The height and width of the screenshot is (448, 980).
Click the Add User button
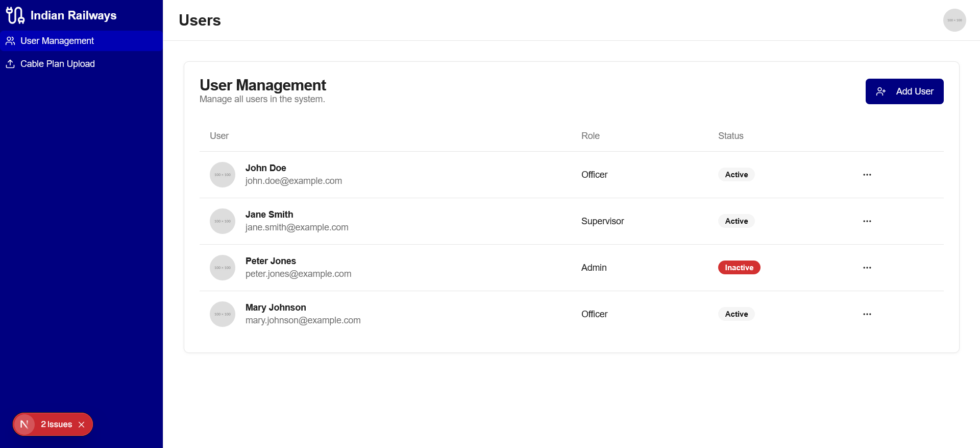click(x=904, y=91)
